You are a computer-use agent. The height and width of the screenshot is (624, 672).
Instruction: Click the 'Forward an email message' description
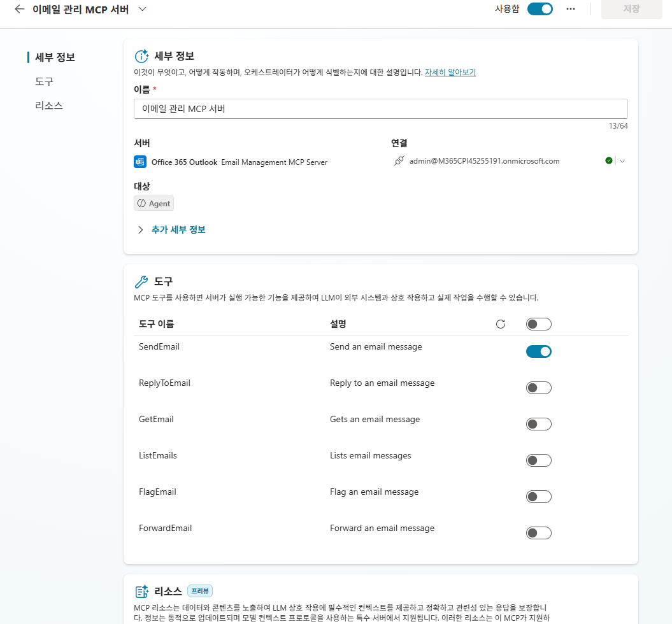[382, 528]
